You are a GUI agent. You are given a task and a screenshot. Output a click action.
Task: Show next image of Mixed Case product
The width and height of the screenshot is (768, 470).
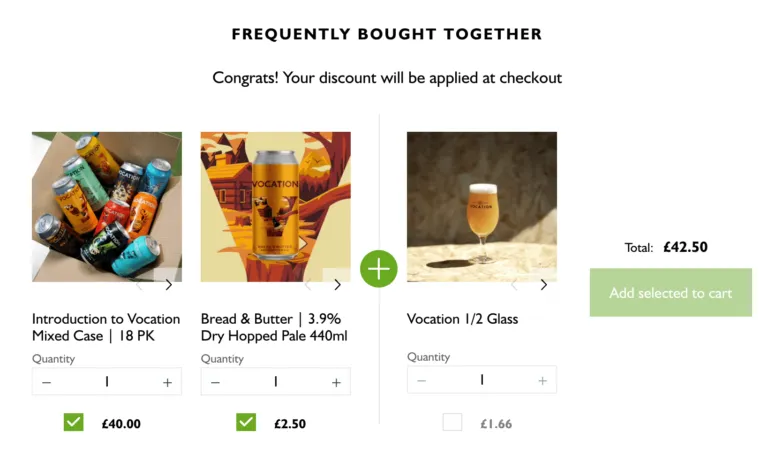pos(168,285)
